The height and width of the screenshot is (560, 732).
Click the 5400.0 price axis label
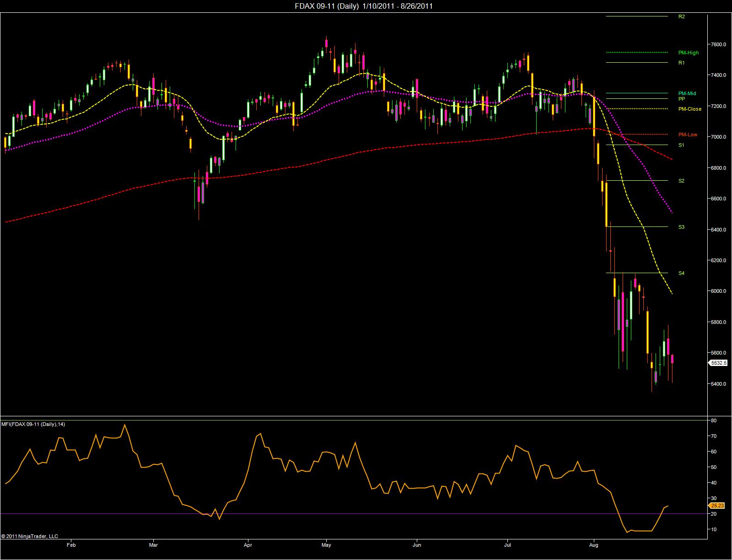tap(719, 384)
